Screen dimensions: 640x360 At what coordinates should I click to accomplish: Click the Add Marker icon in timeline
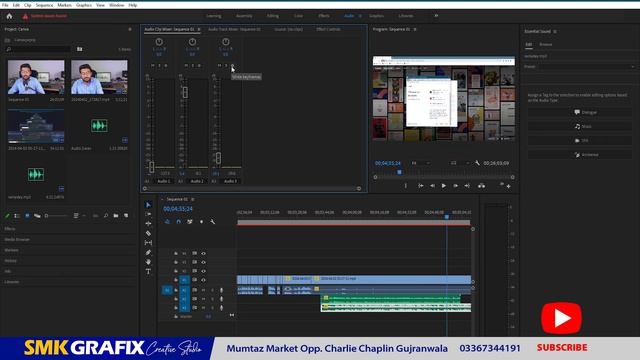click(x=201, y=222)
